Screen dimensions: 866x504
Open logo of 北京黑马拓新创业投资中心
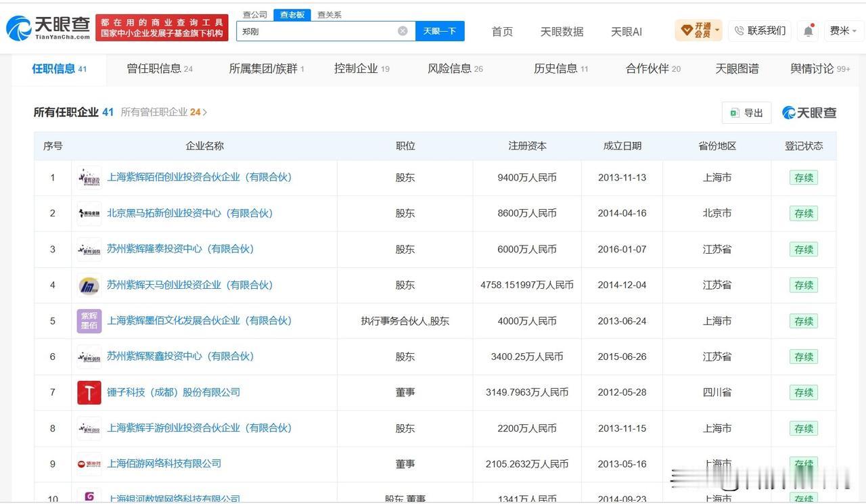tap(89, 214)
